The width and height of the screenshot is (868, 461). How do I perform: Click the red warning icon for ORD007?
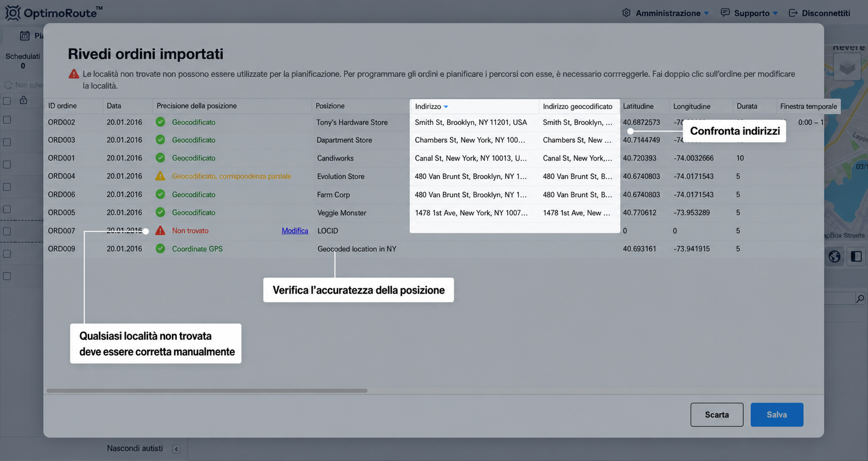[160, 230]
